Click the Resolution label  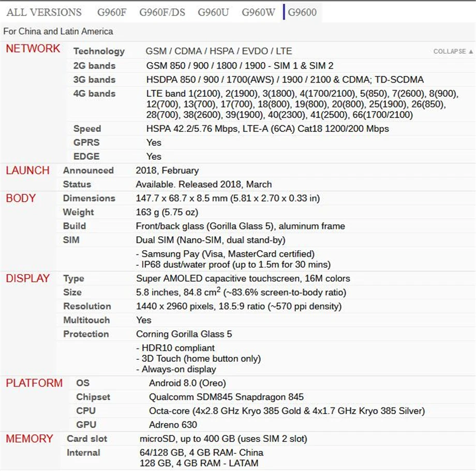pos(87,306)
